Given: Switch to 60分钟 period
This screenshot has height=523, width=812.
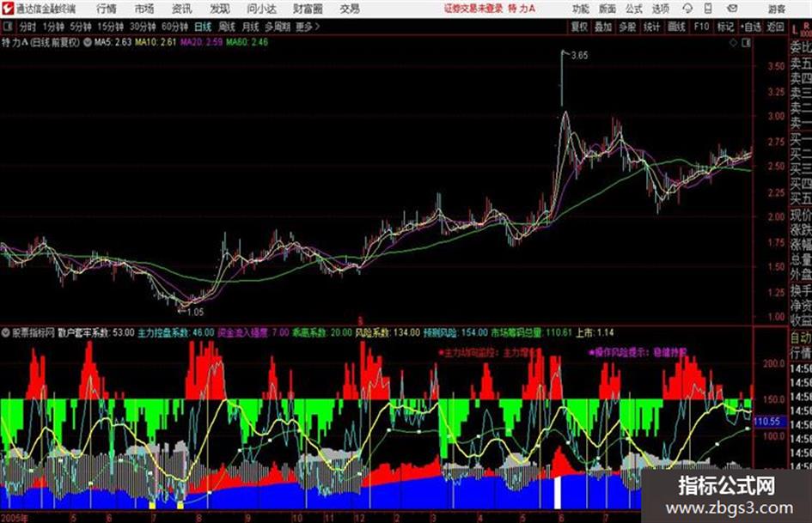Looking at the screenshot, I should point(174,27).
